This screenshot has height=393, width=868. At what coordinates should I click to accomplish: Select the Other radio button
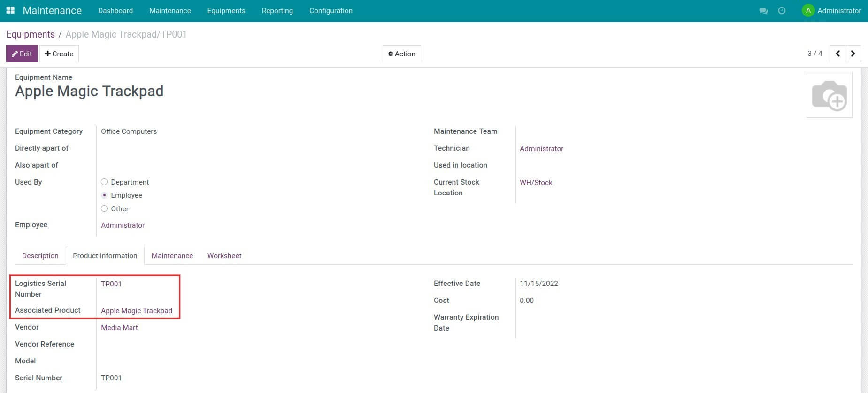(104, 208)
